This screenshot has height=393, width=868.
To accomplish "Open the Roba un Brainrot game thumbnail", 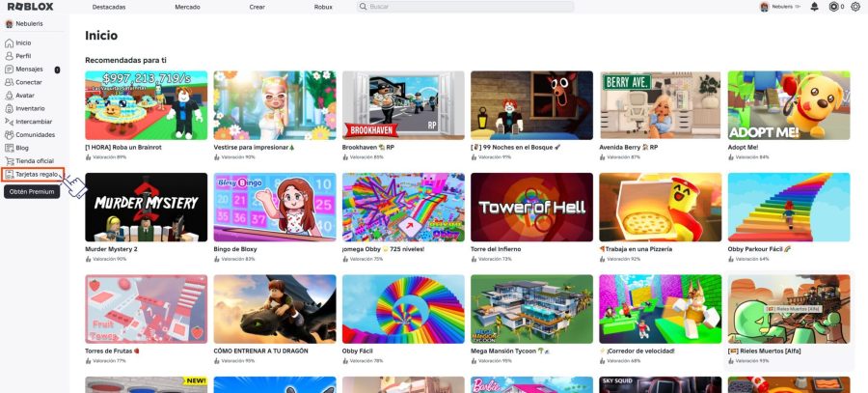I will (147, 105).
